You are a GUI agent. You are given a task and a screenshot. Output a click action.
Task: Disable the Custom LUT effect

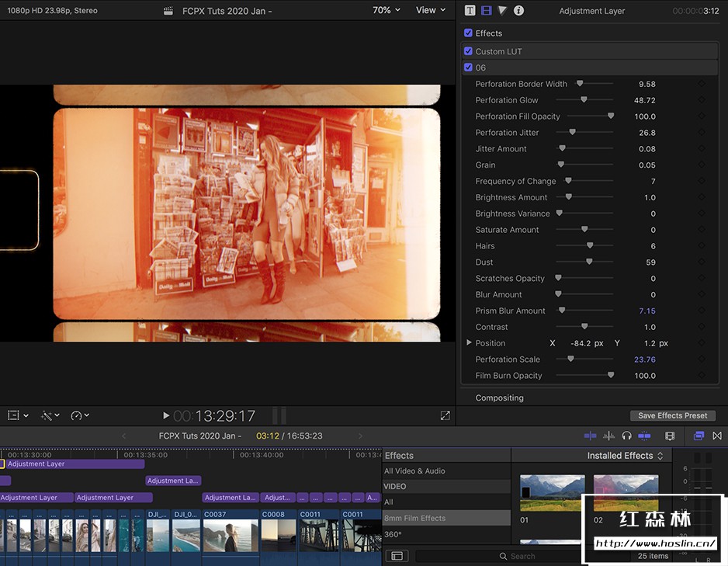(x=468, y=51)
